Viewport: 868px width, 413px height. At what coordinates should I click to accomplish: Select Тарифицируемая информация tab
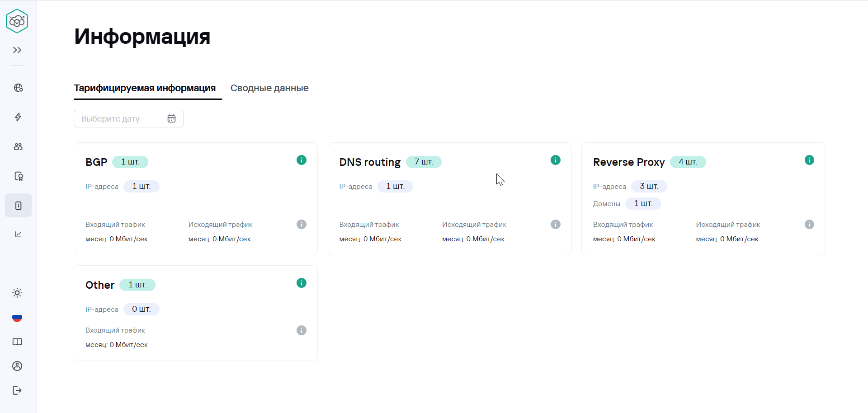coord(145,88)
